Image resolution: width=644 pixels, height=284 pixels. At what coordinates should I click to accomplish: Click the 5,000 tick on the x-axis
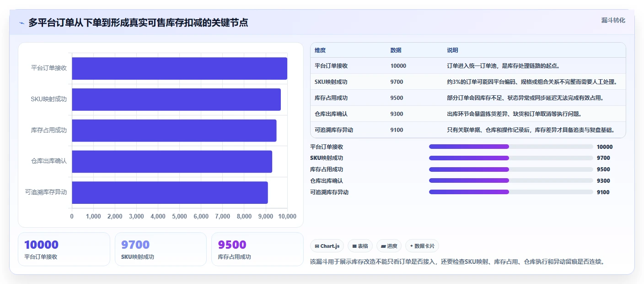(179, 216)
